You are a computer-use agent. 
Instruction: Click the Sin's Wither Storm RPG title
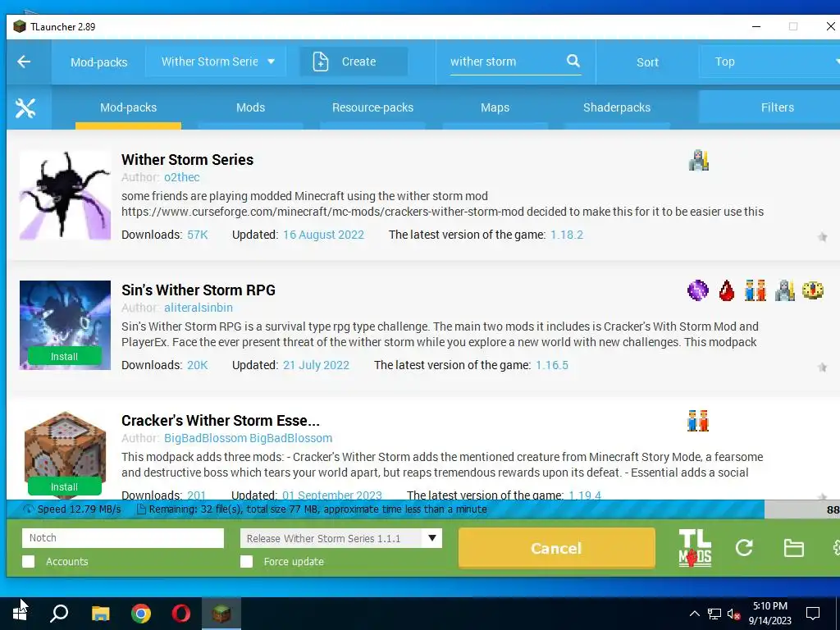pos(199,290)
